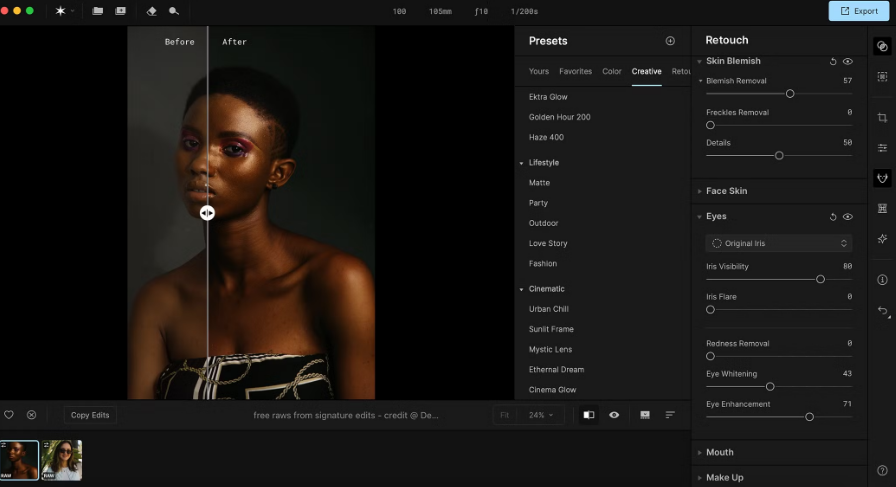Click the star app menu icon
The height and width of the screenshot is (487, 896).
pos(60,11)
